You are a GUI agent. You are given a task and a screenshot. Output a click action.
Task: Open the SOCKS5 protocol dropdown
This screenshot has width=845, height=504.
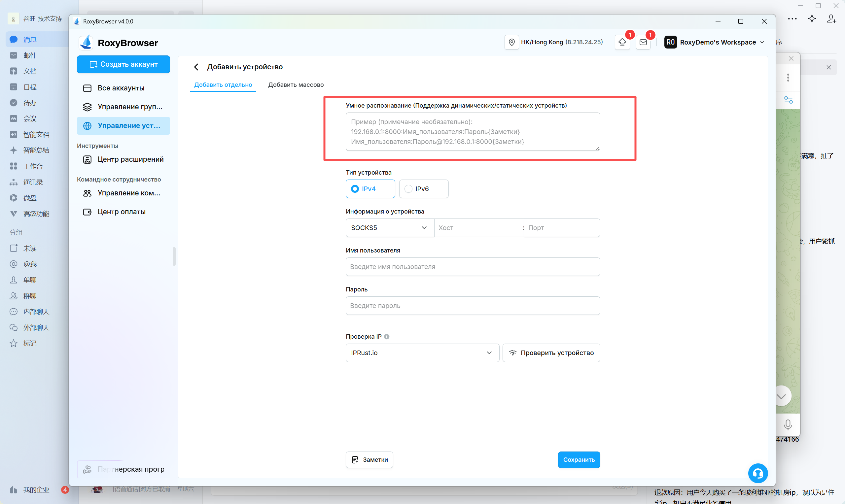coord(390,227)
